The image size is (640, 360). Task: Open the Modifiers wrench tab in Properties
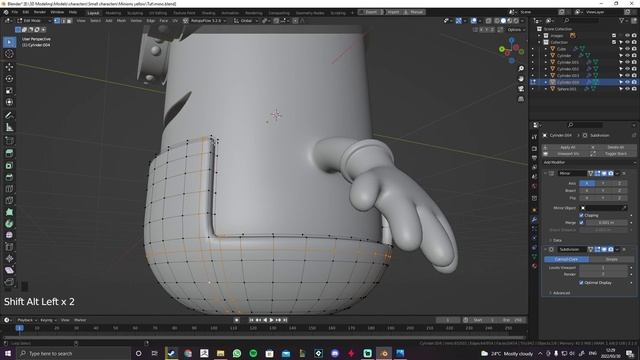point(534,220)
